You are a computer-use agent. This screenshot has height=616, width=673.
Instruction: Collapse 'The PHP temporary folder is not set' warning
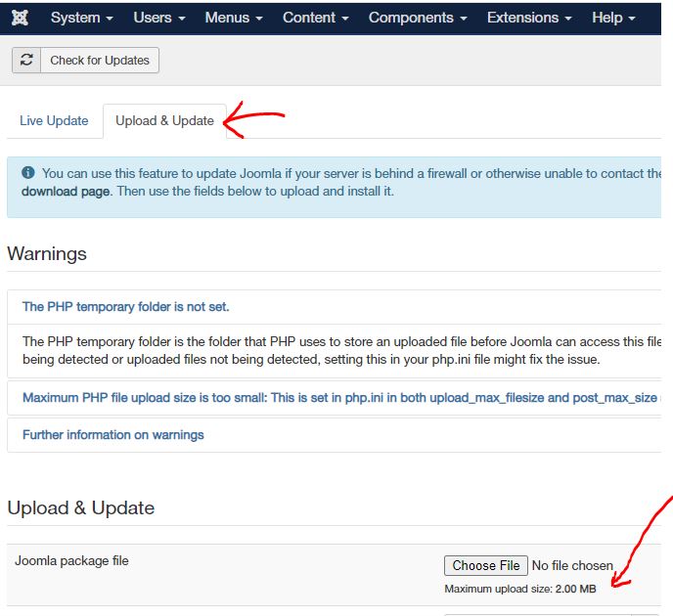point(126,307)
